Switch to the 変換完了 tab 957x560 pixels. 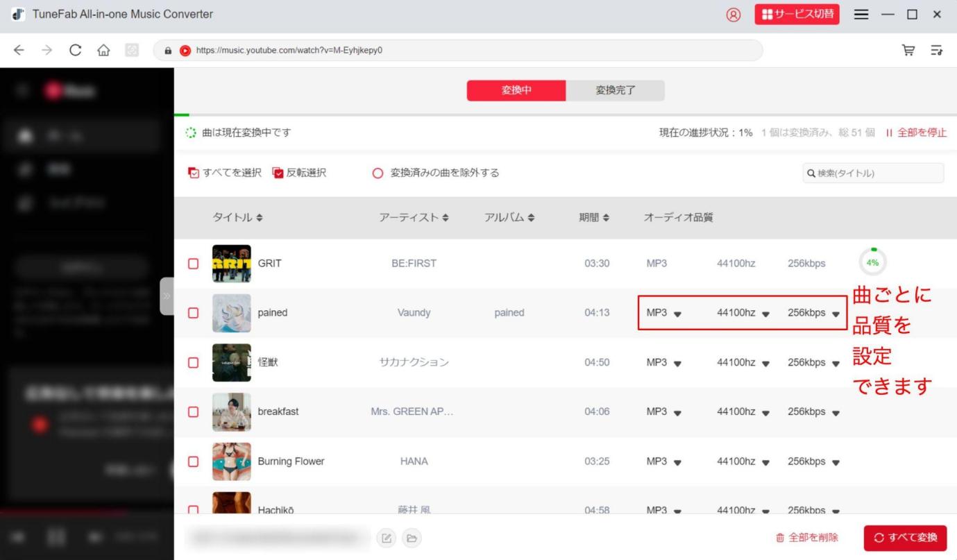click(x=616, y=91)
